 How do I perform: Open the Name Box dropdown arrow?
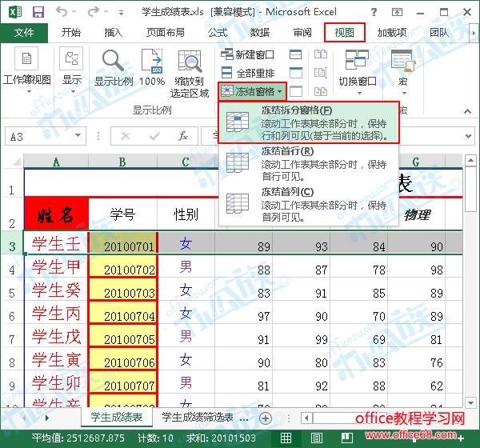(x=78, y=135)
